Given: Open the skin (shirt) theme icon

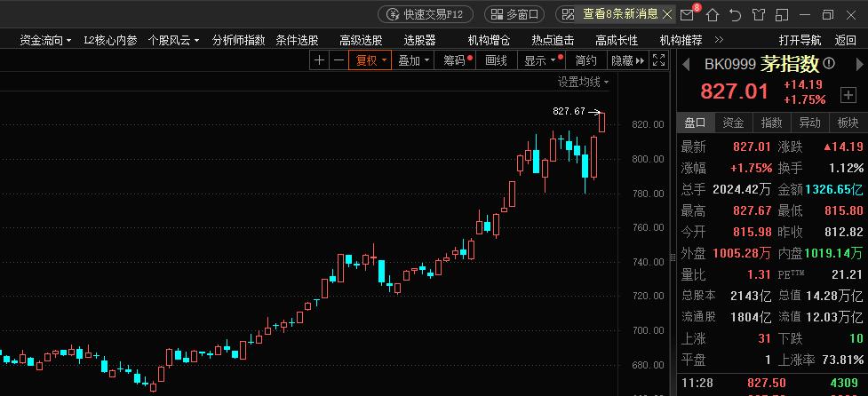Looking at the screenshot, I should [x=759, y=15].
